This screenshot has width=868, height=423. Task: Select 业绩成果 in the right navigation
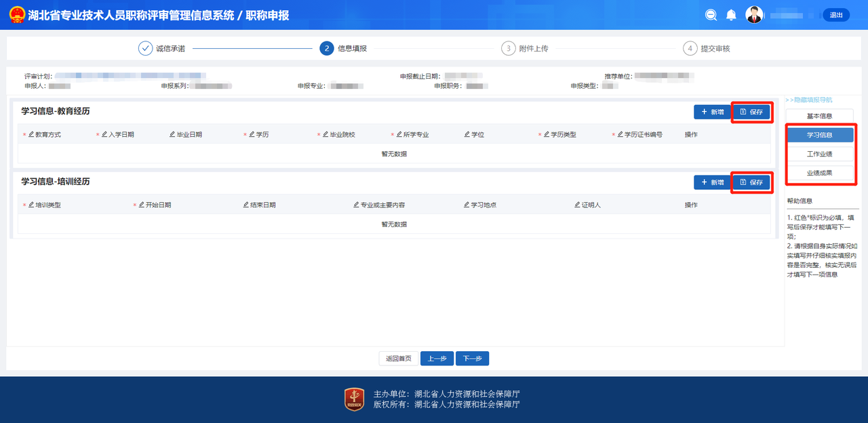820,172
